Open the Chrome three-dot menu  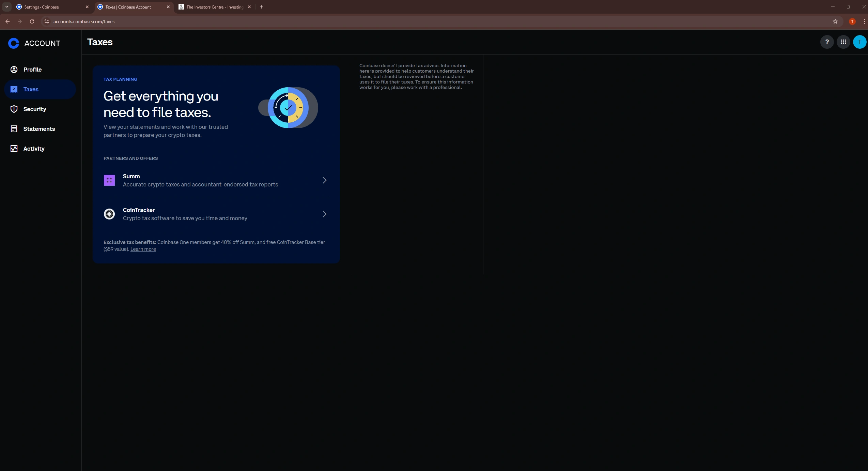point(864,21)
